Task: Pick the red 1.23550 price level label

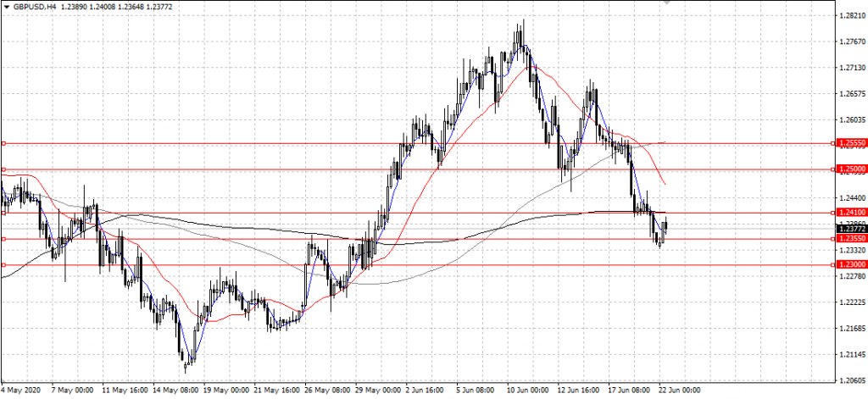Action: pyautogui.click(x=850, y=239)
